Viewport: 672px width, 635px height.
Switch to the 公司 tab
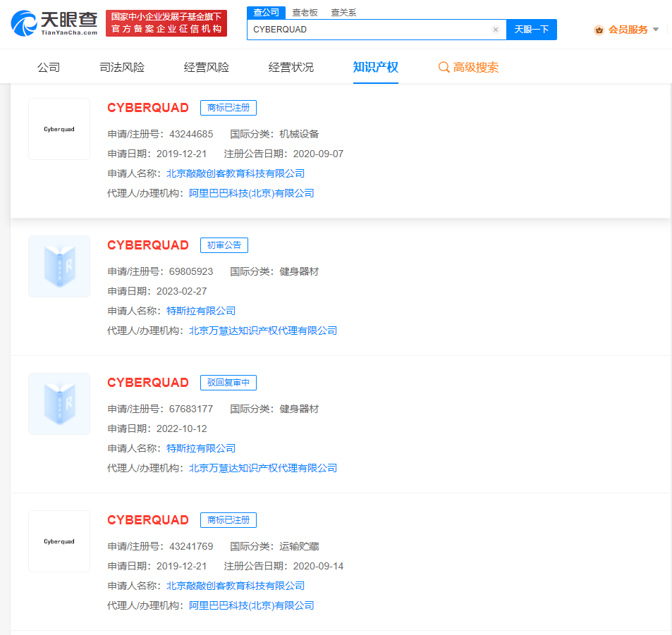49,67
